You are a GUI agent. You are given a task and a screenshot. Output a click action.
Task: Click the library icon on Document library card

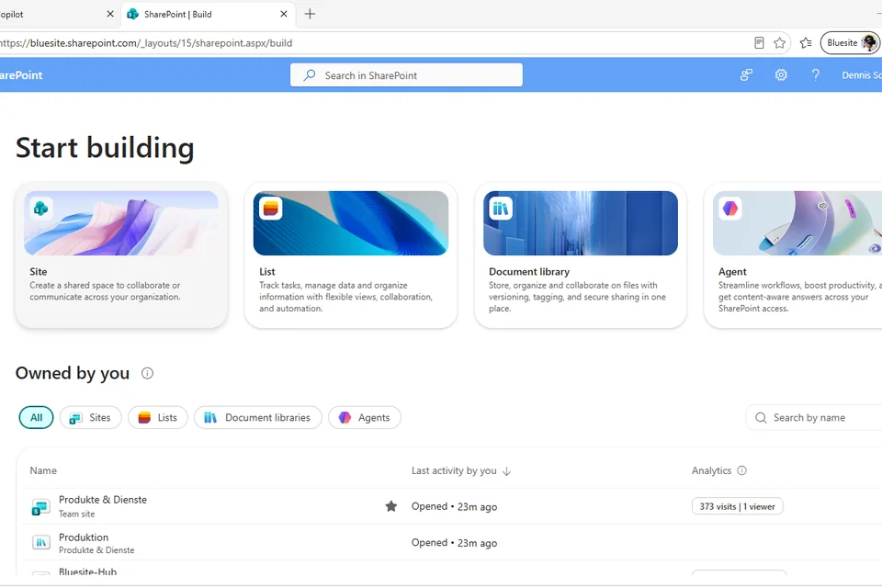[501, 209]
